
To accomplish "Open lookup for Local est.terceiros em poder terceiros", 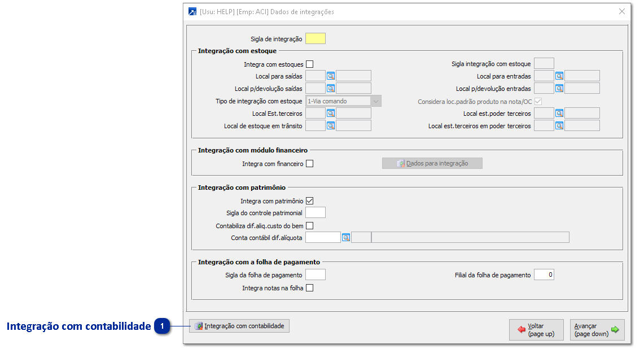I will point(559,126).
